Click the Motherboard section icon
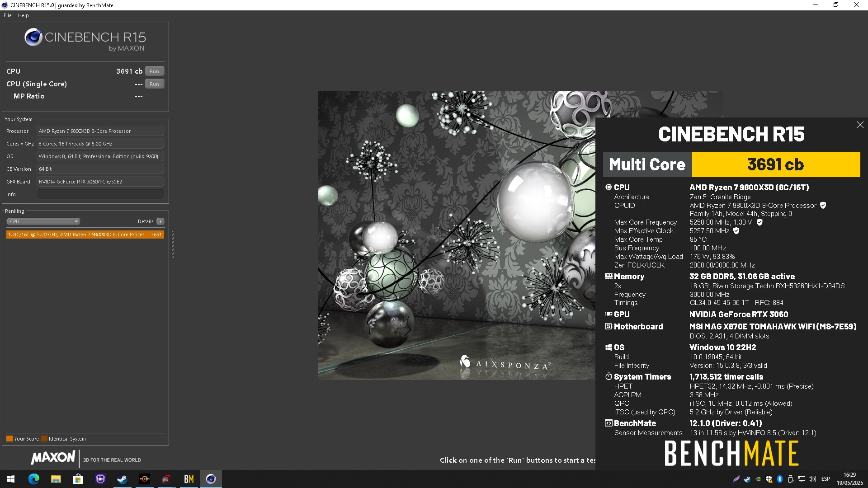Image resolution: width=868 pixels, height=488 pixels. pos(609,326)
